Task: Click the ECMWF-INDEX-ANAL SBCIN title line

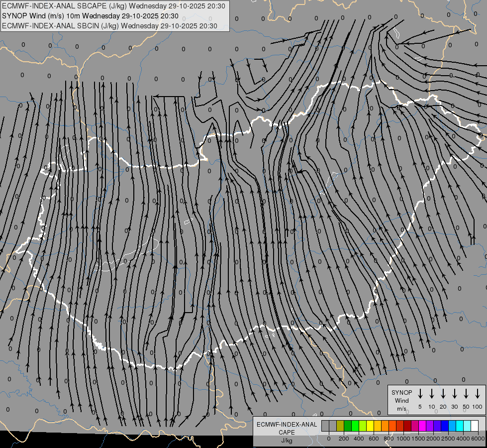Action: (x=109, y=26)
